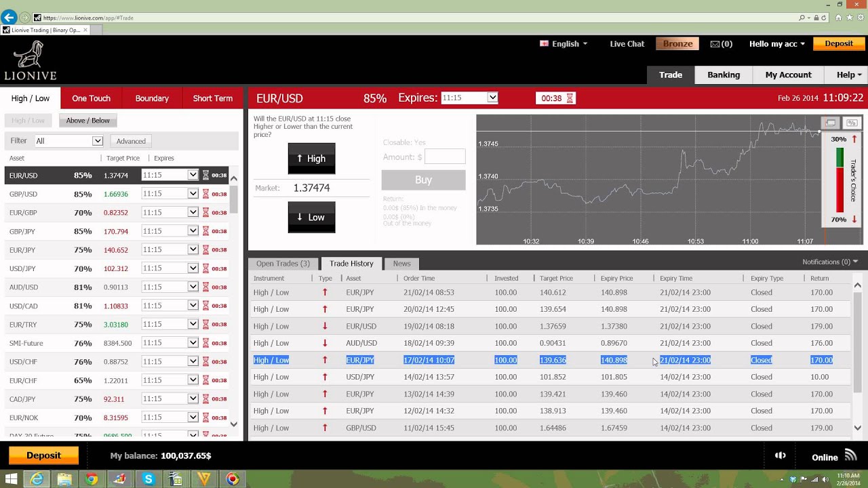The width and height of the screenshot is (868, 488).
Task: Select the High / Low sub-option toggle
Action: pos(28,121)
